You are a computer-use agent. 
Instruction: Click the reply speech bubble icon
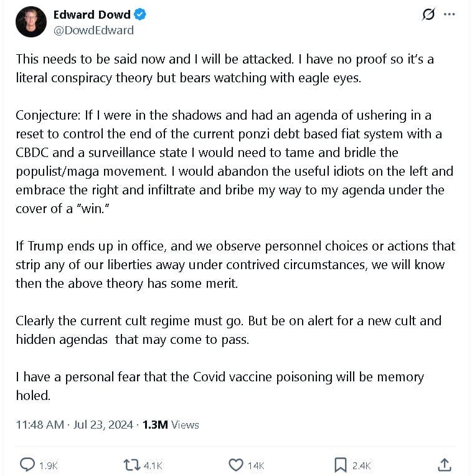[x=27, y=464]
